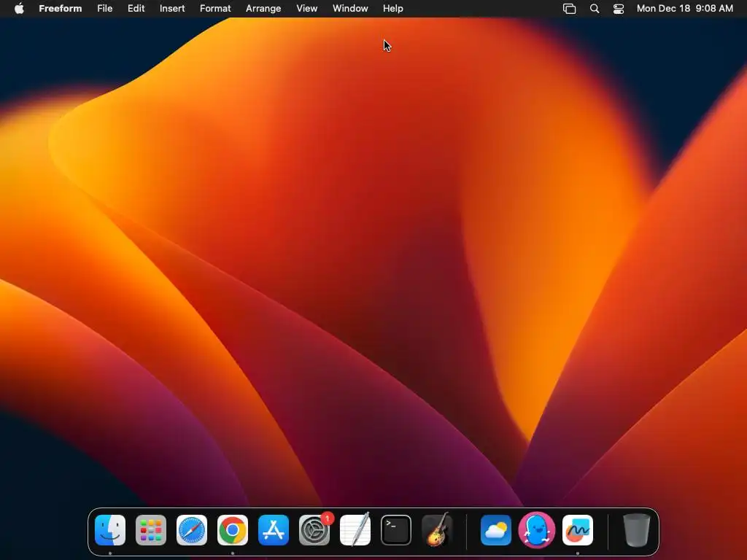Open TextEdit from the dock
Image resolution: width=747 pixels, height=560 pixels.
pos(355,530)
